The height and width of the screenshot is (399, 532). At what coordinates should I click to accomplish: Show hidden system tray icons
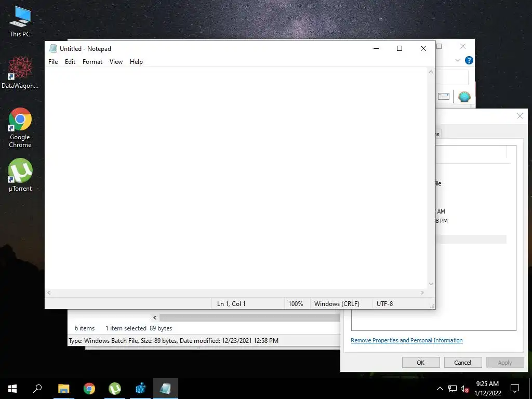tap(440, 389)
